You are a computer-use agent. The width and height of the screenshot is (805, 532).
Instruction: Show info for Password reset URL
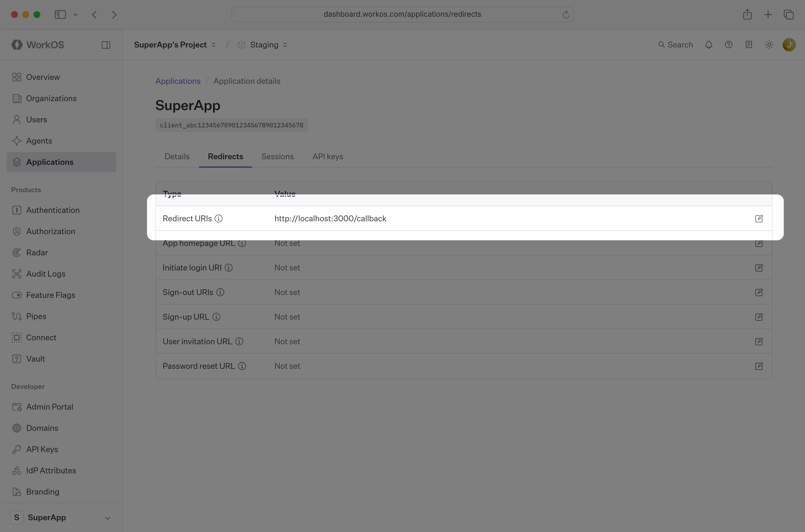tap(242, 366)
